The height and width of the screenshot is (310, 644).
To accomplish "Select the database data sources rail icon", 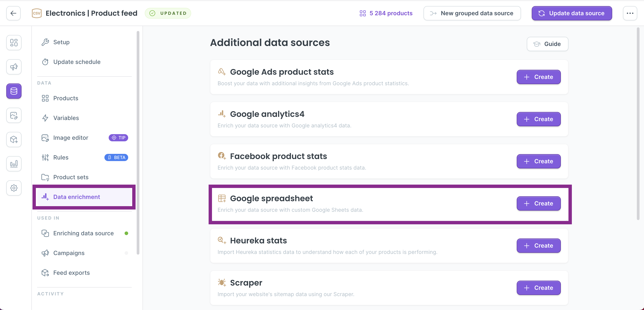I will click(14, 91).
